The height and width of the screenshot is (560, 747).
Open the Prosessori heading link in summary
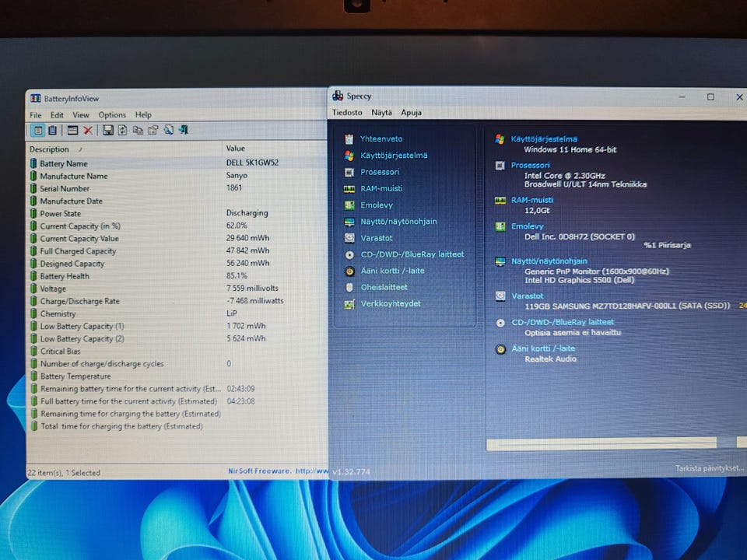click(530, 165)
